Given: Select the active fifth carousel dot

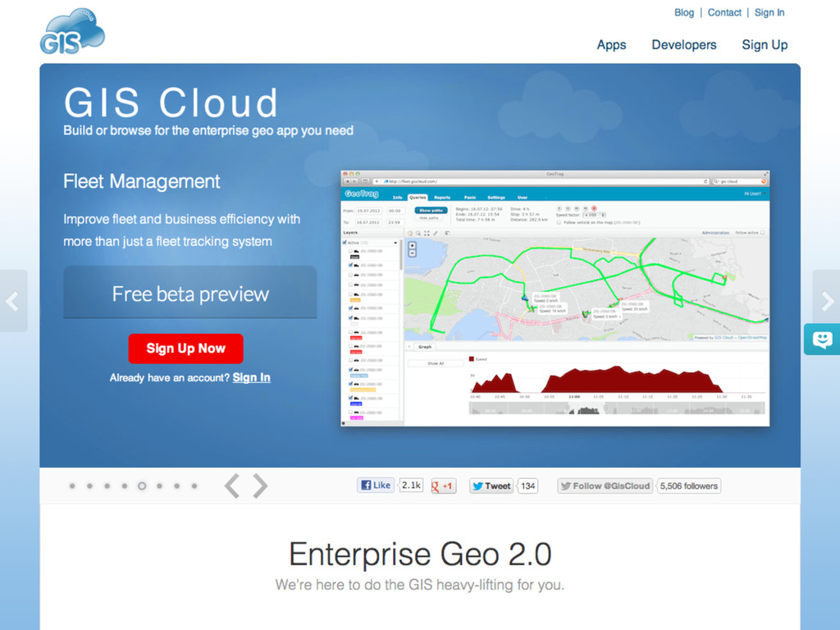Looking at the screenshot, I should (x=142, y=486).
